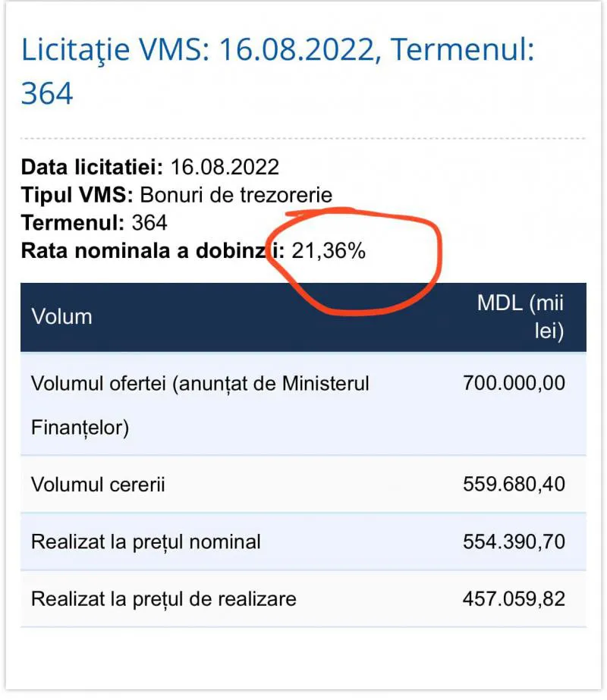Screen dimensions: 607x700
Task: Click the 559.680,40 value cell
Action: (x=514, y=485)
